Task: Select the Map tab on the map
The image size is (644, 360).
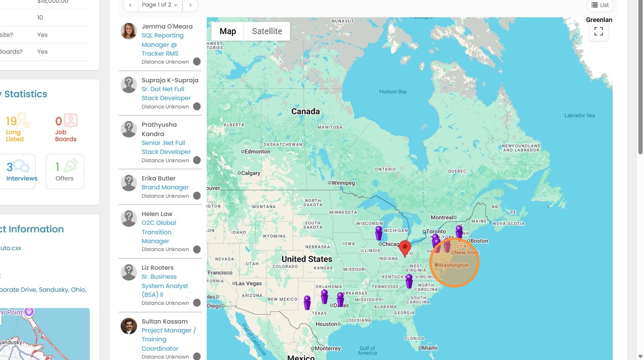Action: point(228,31)
